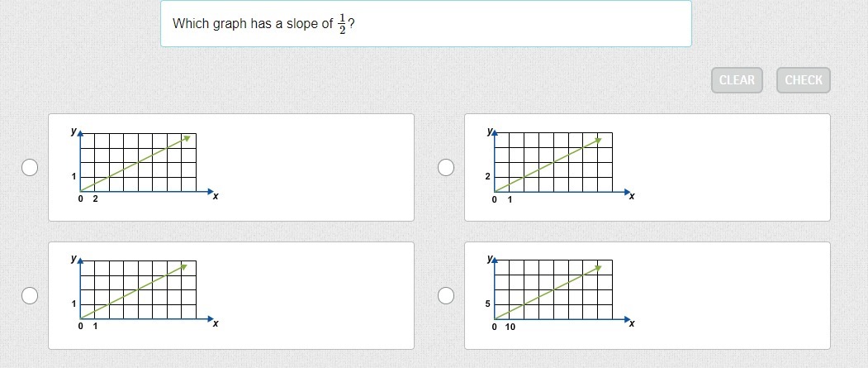Choose radio option for graph with both ticks 1
The width and height of the screenshot is (868, 368).
pyautogui.click(x=30, y=295)
